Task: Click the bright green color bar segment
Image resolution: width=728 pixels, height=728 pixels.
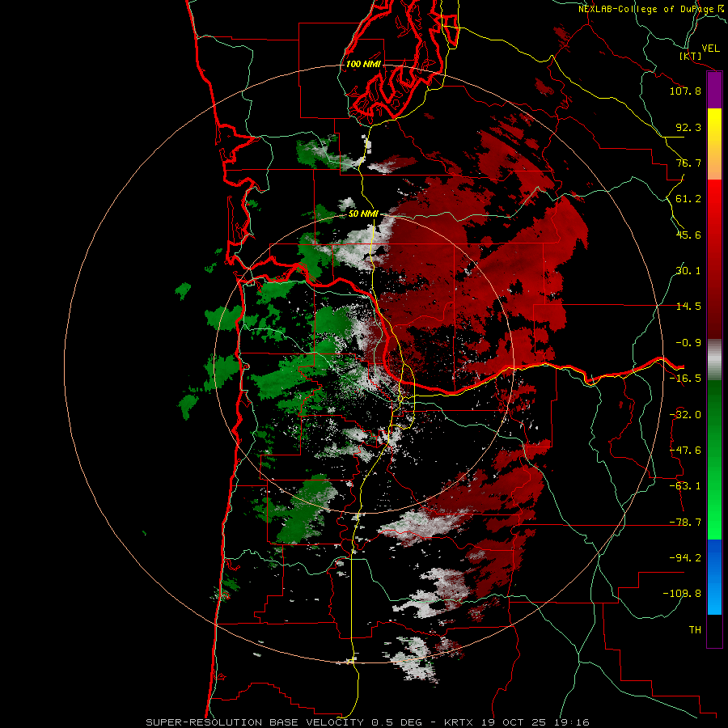Action: [714, 459]
